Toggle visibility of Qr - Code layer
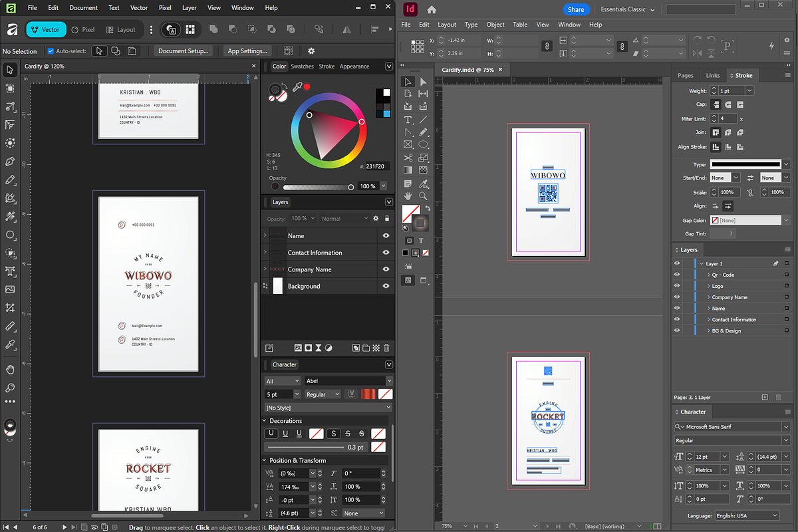This screenshot has height=532, width=798. click(x=677, y=275)
